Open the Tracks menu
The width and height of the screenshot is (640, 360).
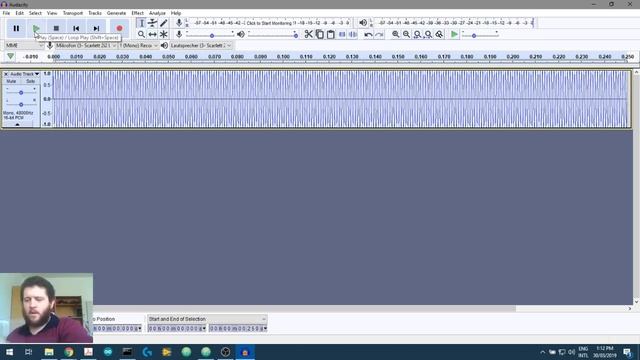coord(95,13)
